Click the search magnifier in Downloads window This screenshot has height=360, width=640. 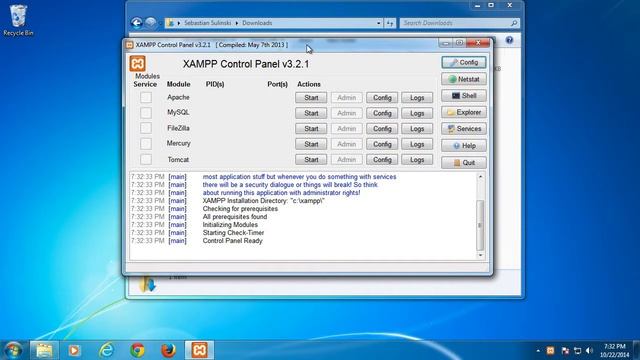pos(515,23)
